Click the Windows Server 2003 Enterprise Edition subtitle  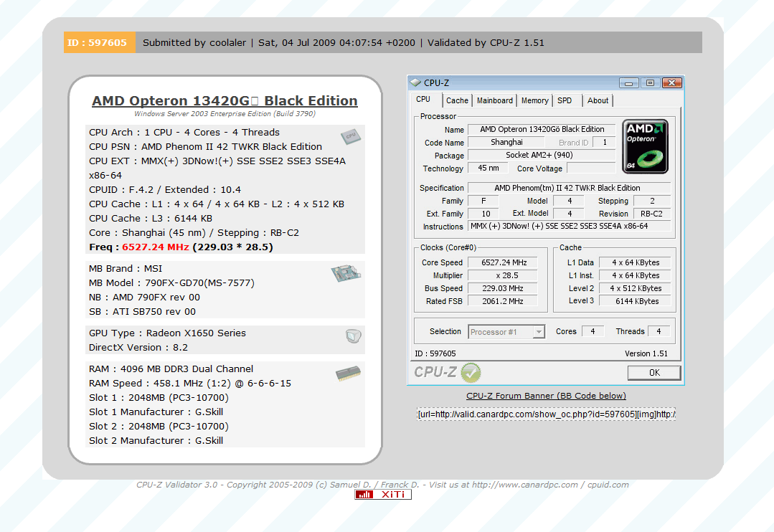(x=225, y=114)
